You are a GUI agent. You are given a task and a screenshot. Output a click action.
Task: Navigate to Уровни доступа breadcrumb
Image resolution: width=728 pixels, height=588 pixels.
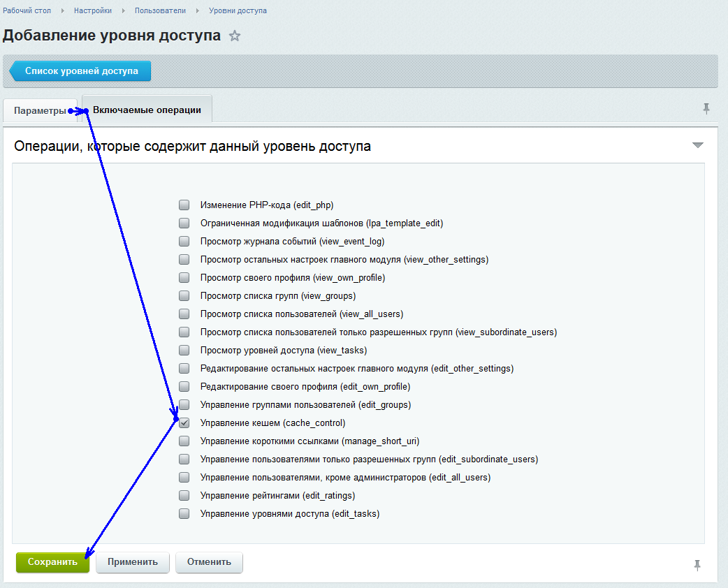(238, 10)
